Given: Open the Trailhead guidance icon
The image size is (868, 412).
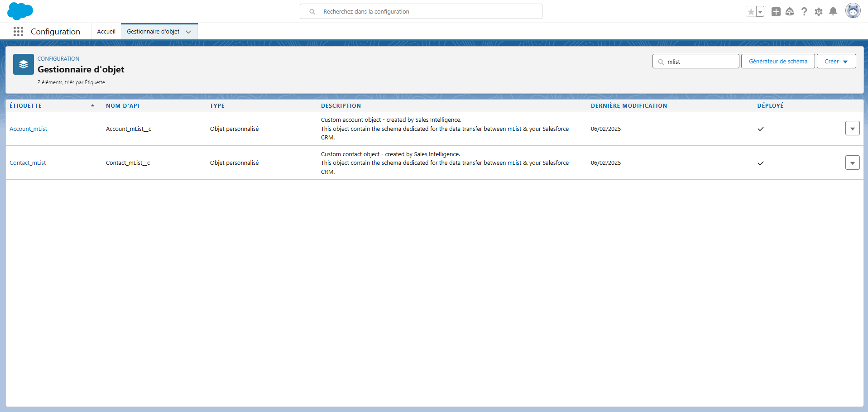Looking at the screenshot, I should [790, 12].
